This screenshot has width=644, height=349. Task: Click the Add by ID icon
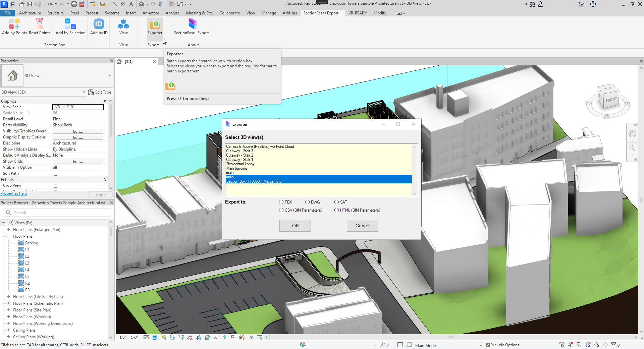pyautogui.click(x=99, y=24)
